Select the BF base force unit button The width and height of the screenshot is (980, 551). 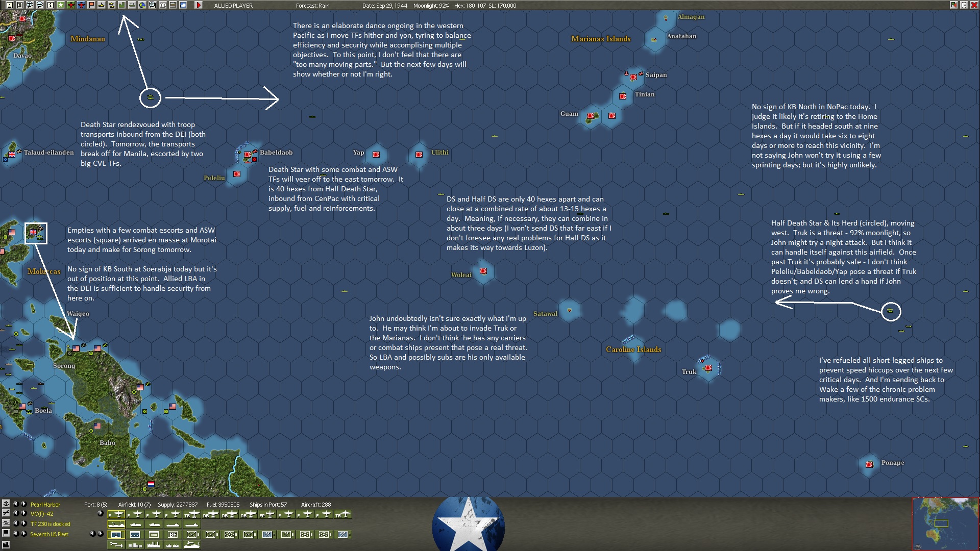click(173, 535)
